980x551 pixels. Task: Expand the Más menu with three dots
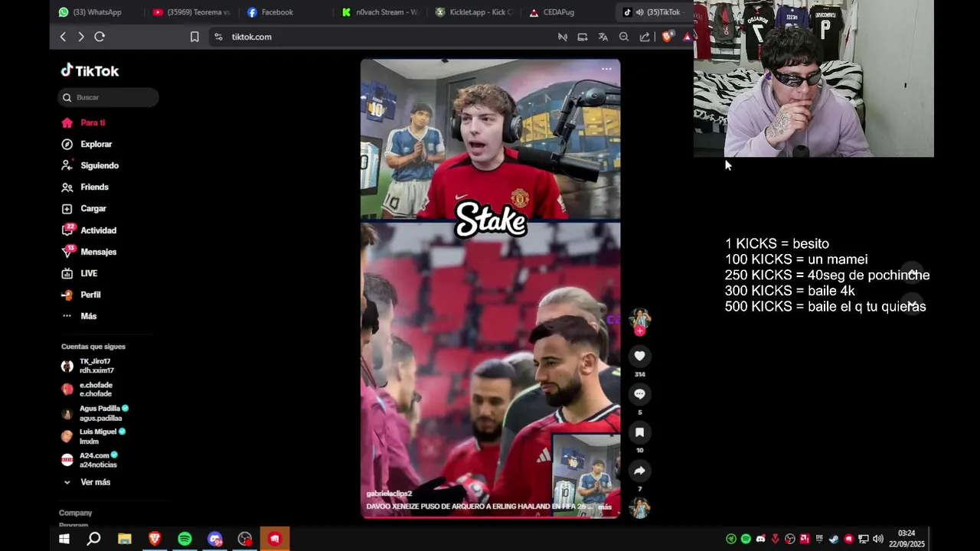click(x=79, y=316)
